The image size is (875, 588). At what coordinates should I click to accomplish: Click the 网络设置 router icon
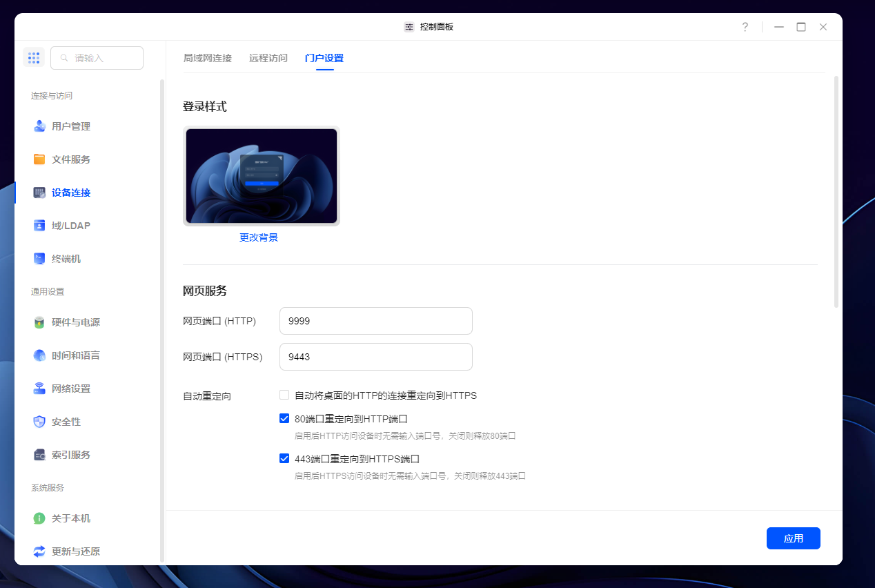(39, 389)
